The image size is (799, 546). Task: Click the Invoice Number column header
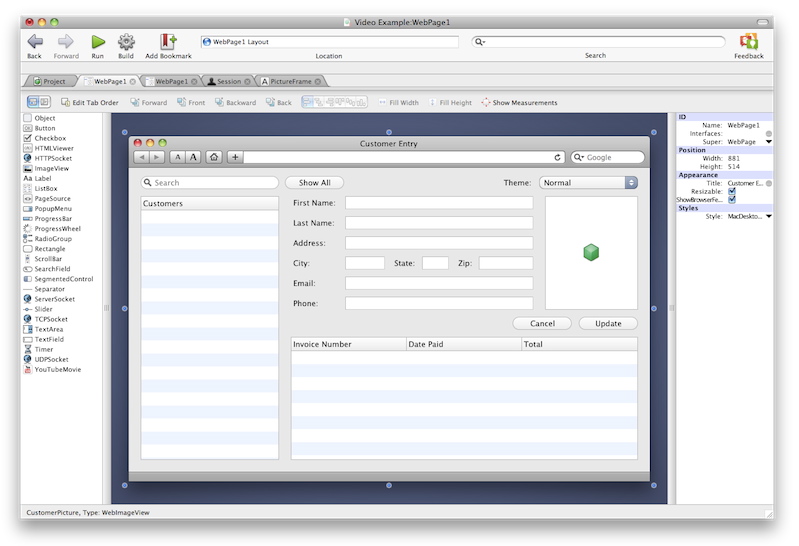(x=349, y=344)
